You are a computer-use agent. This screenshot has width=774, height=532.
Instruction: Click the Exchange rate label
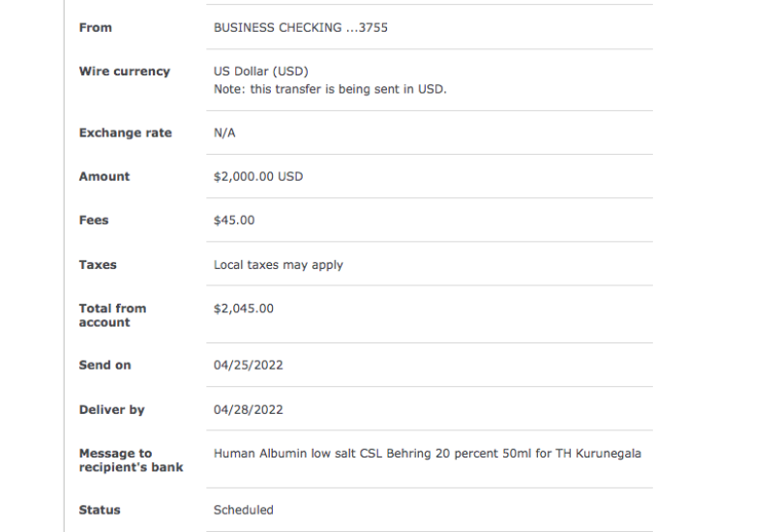(x=125, y=133)
